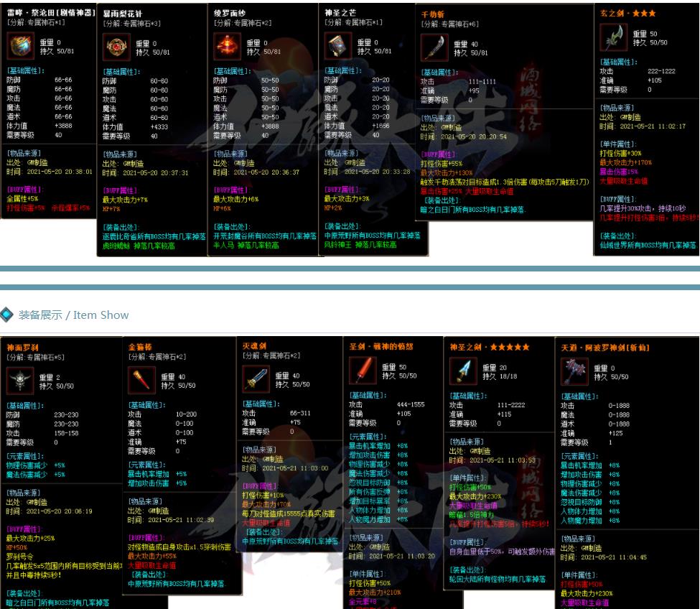Click the 金箍棒 item name text
Viewport: 700px width, 609px height.
click(x=140, y=347)
